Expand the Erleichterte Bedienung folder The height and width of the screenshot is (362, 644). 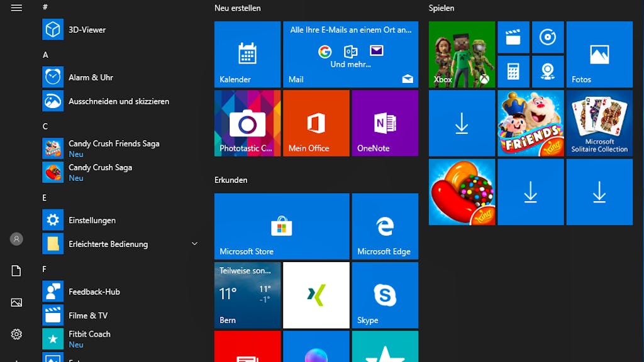click(x=120, y=244)
